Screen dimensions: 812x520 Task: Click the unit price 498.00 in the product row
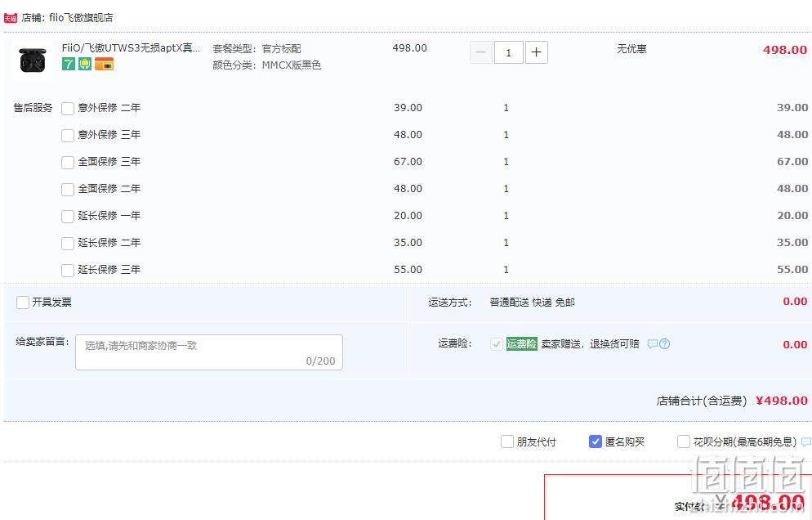point(409,48)
